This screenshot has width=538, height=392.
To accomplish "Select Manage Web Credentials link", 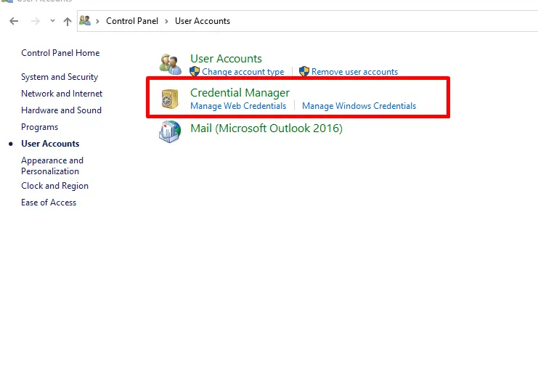I will [238, 106].
